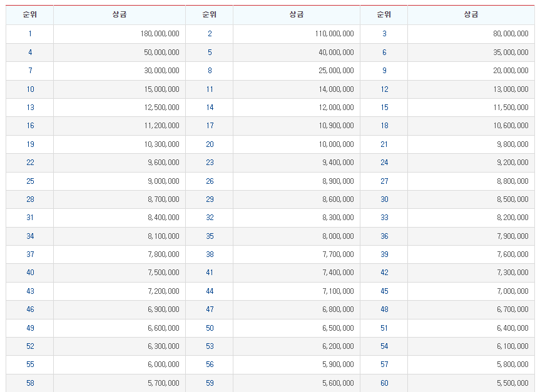Select rank 49 number
Viewport: 540px width, 392px height.
coord(30,328)
